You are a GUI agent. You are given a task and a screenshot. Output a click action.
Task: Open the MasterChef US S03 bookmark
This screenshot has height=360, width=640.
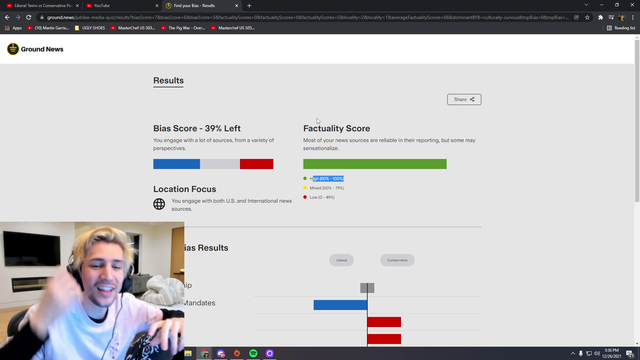pyautogui.click(x=133, y=28)
